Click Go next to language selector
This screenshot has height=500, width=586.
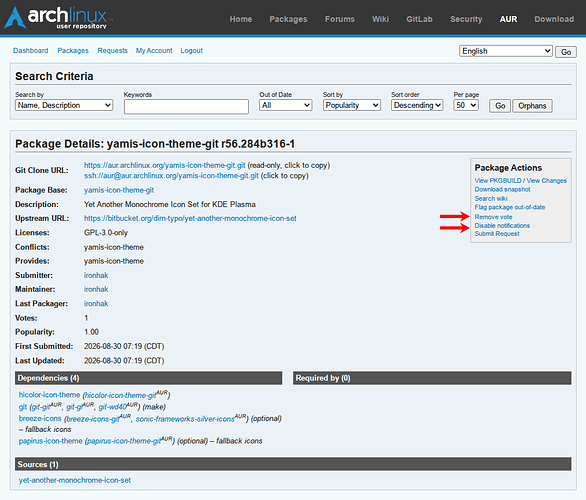pos(566,52)
